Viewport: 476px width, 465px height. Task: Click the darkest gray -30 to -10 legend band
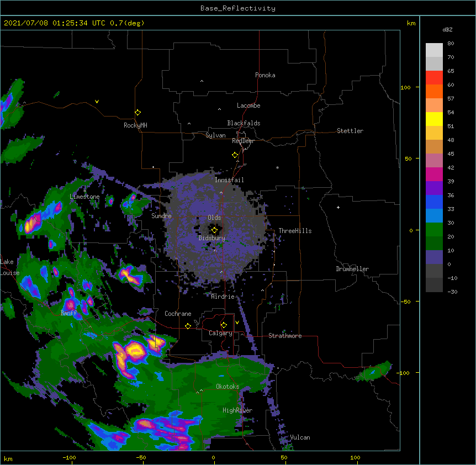click(x=434, y=285)
